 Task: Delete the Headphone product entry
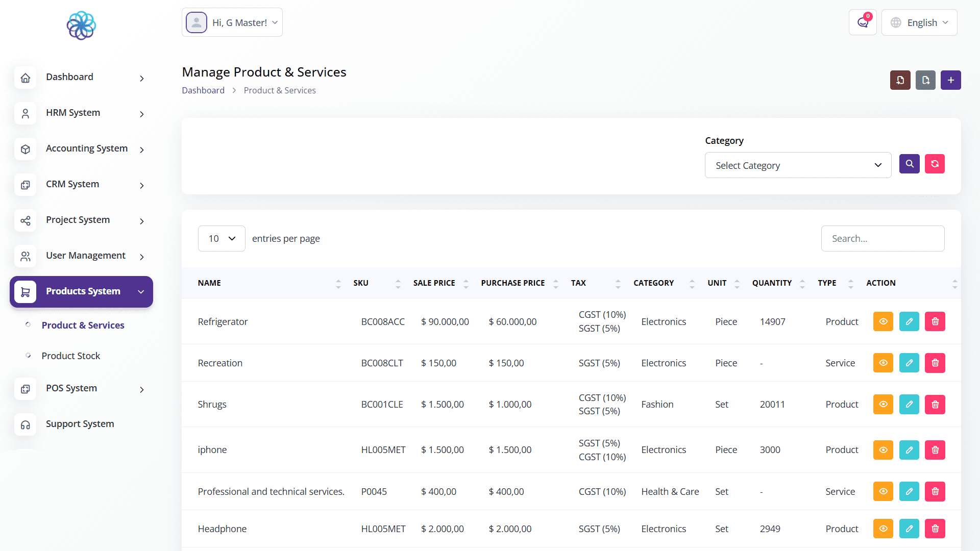935,529
